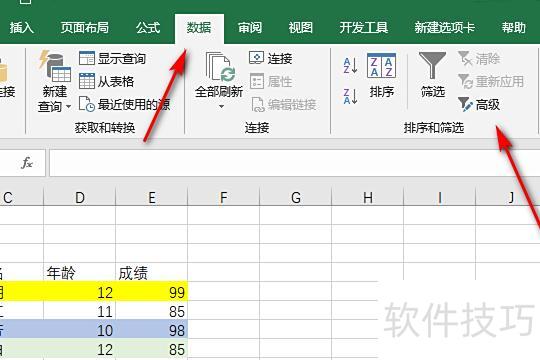The width and height of the screenshot is (540, 360).
Task: Open the 开发工具 tab
Action: 364,28
